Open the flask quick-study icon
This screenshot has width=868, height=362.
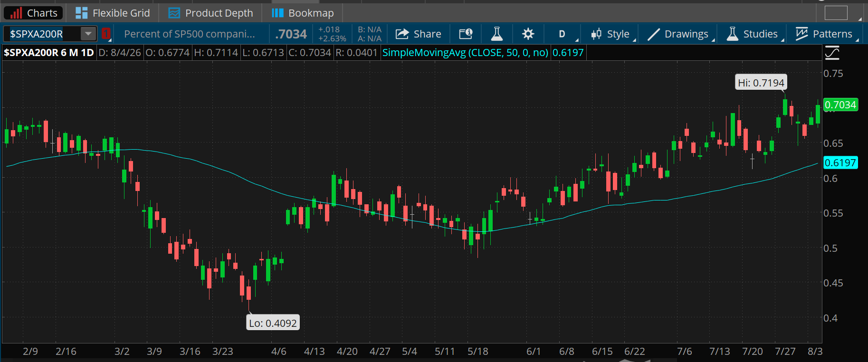pos(496,34)
